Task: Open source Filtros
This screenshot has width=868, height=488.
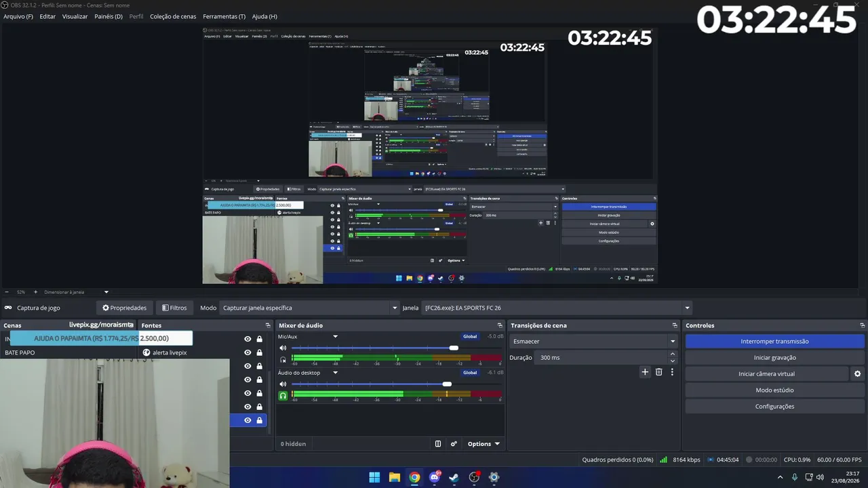Action: [x=174, y=308]
